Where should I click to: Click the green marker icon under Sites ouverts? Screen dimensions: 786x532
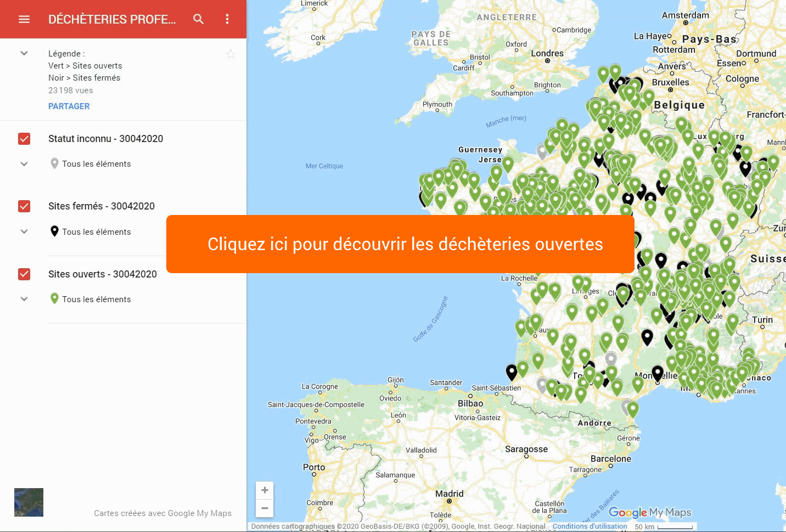(54, 298)
